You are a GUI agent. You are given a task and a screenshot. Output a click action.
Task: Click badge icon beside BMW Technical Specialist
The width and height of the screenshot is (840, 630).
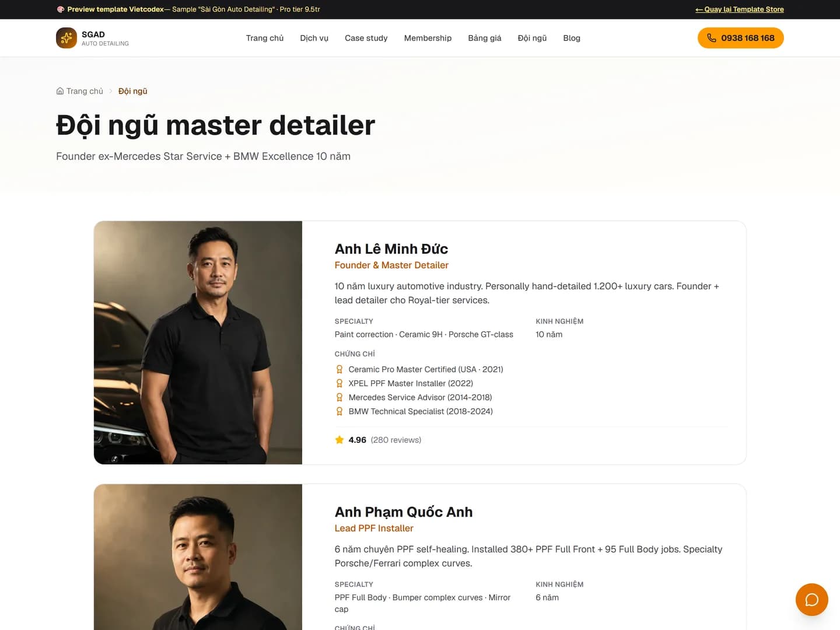point(339,411)
